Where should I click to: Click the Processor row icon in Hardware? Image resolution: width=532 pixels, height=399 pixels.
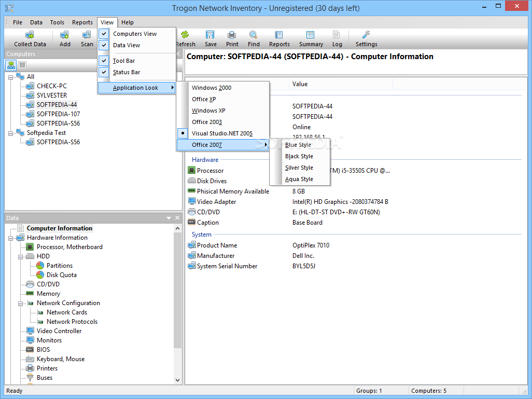[192, 170]
